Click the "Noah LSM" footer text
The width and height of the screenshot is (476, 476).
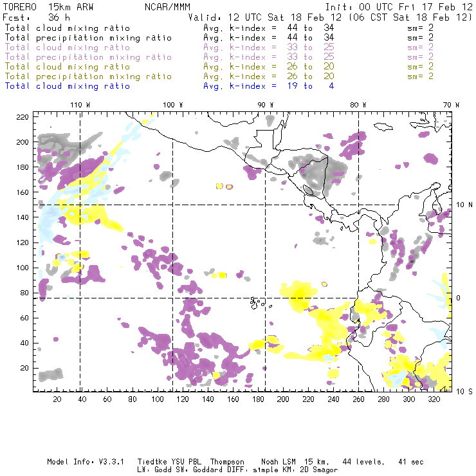(x=279, y=462)
